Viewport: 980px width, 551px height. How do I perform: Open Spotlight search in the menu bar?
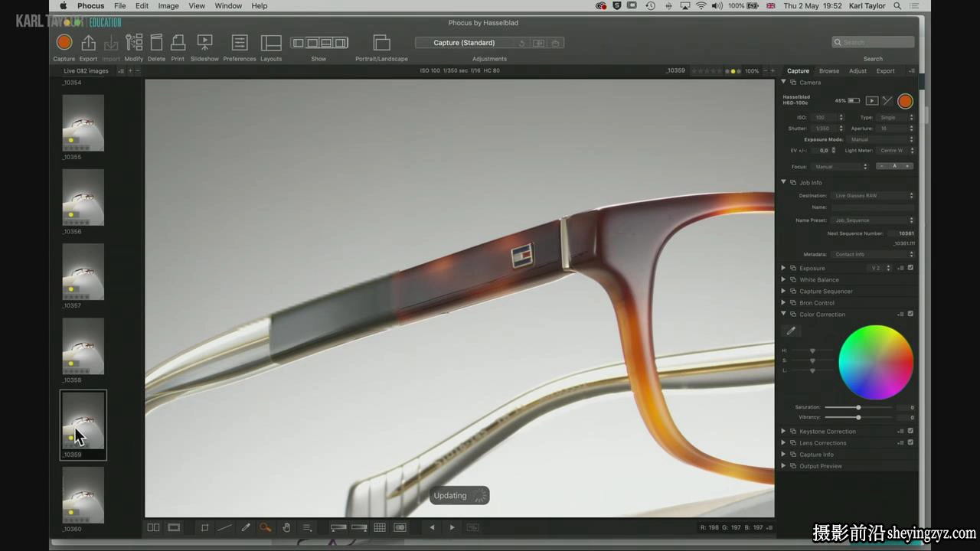click(897, 5)
